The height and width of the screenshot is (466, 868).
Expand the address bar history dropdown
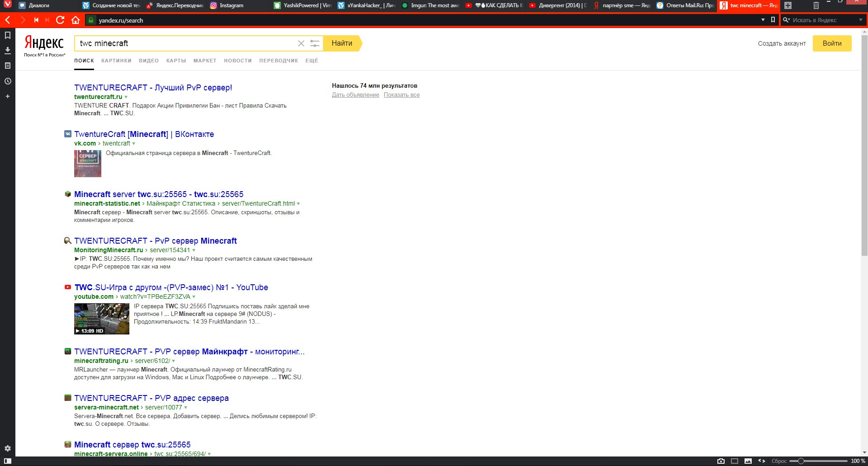(763, 20)
